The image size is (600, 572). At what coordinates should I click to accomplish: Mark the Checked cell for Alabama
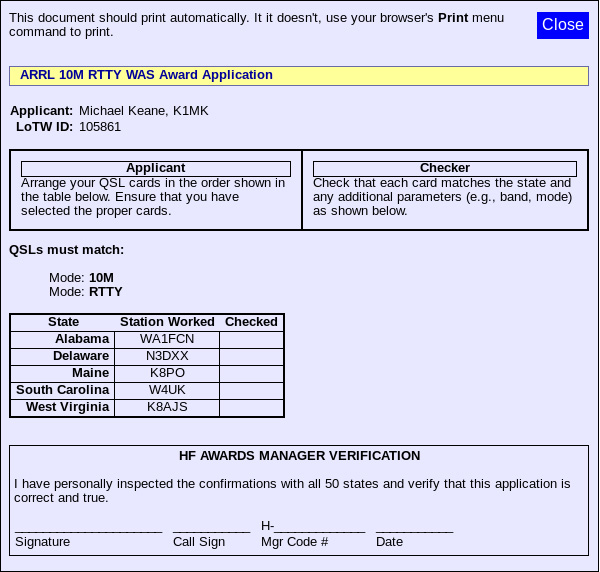pos(251,339)
